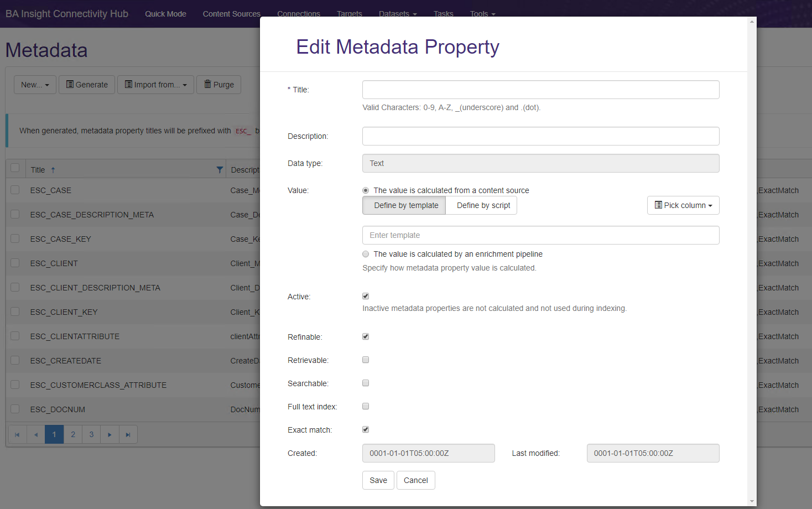The image size is (812, 509).
Task: Click the Enter template input field
Action: [540, 235]
